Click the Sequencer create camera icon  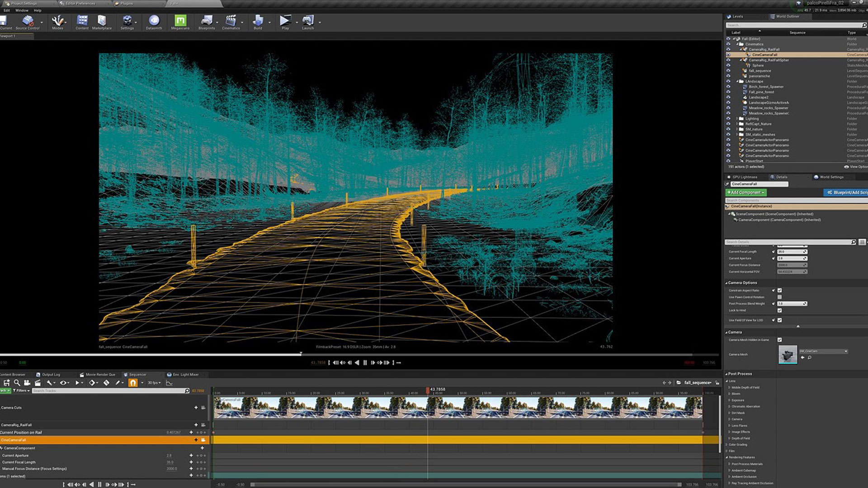pyautogui.click(x=27, y=383)
